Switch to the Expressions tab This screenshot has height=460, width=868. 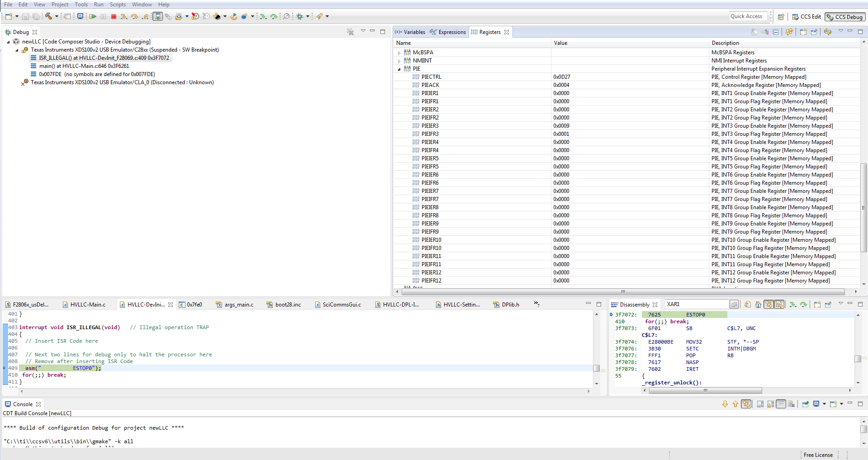pos(448,32)
